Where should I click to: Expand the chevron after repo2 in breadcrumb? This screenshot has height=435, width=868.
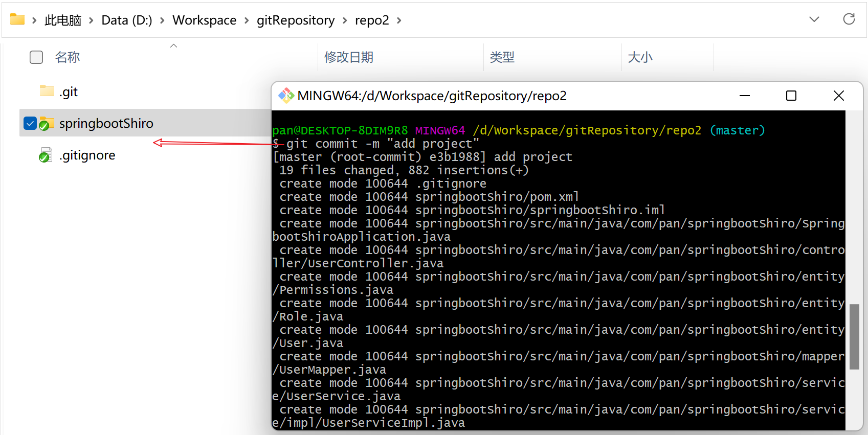[399, 20]
